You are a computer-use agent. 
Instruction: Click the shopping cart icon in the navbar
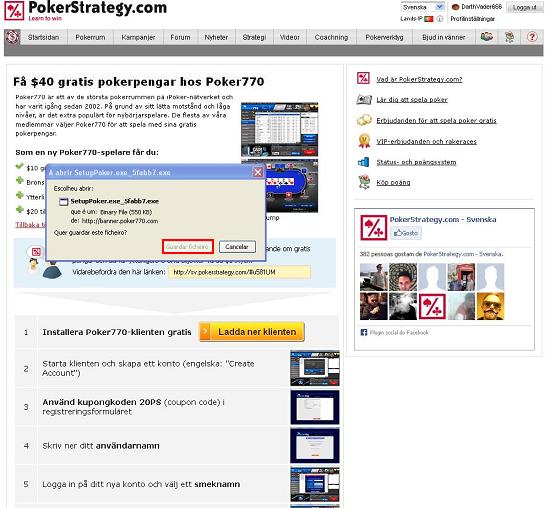click(510, 36)
